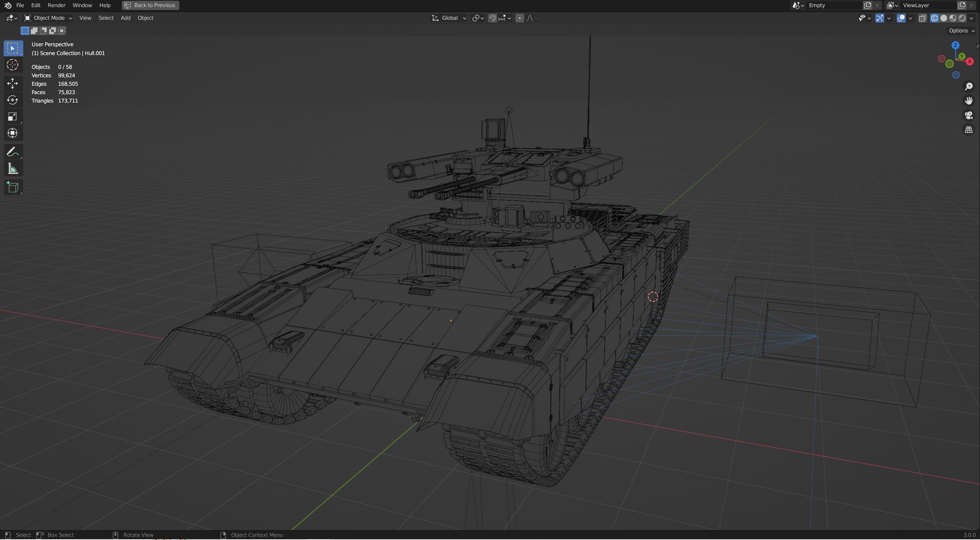Viewport: 980px width, 540px height.
Task: Select the Select Box tool
Action: click(x=13, y=48)
